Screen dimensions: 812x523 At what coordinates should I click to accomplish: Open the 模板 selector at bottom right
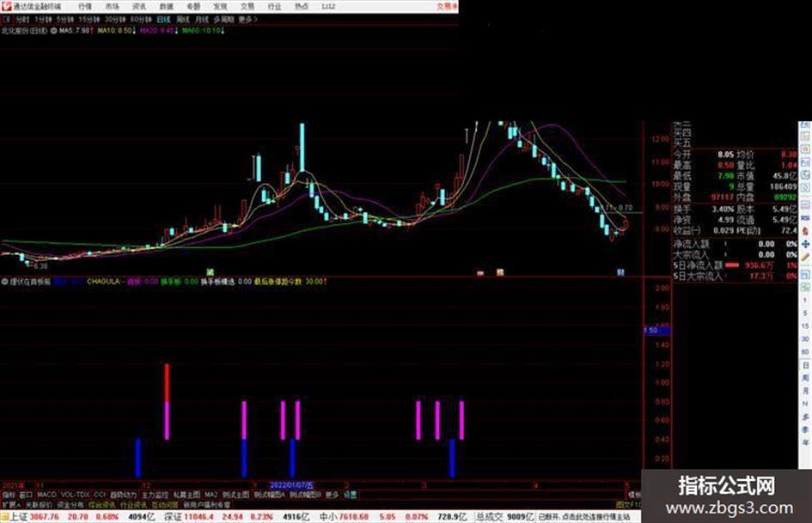coord(634,495)
